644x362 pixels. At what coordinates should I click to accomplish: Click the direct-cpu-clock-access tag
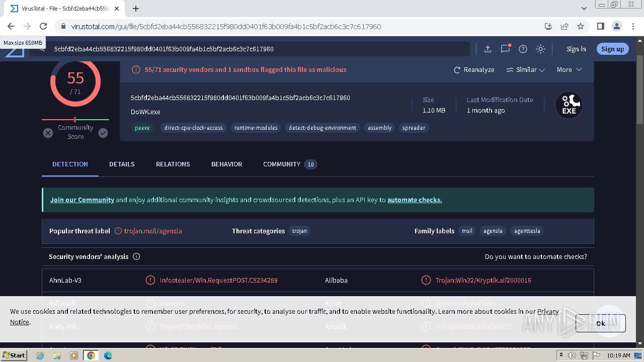(x=194, y=128)
